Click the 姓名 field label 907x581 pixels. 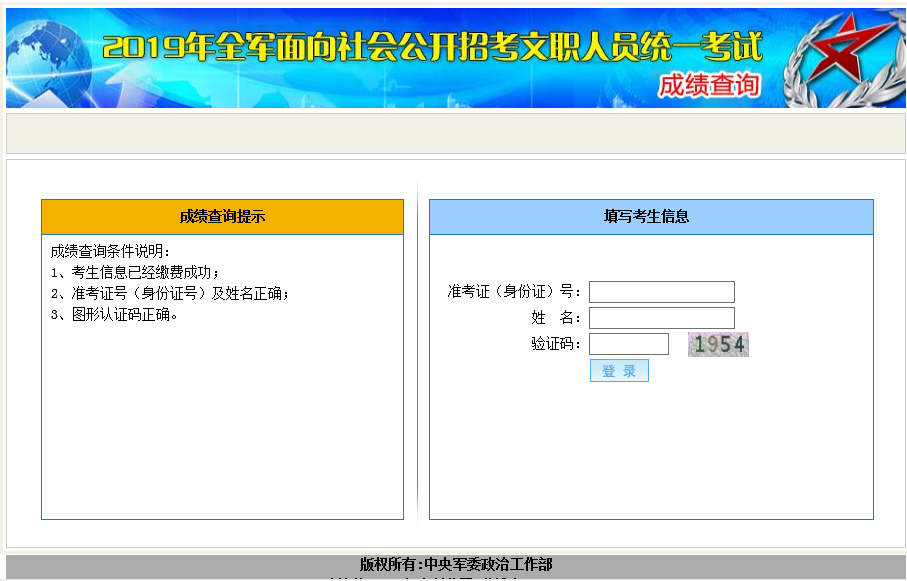(556, 318)
